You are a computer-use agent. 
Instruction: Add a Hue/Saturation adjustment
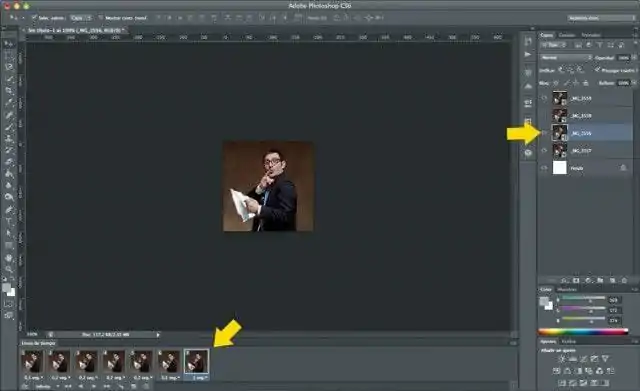coord(557,371)
